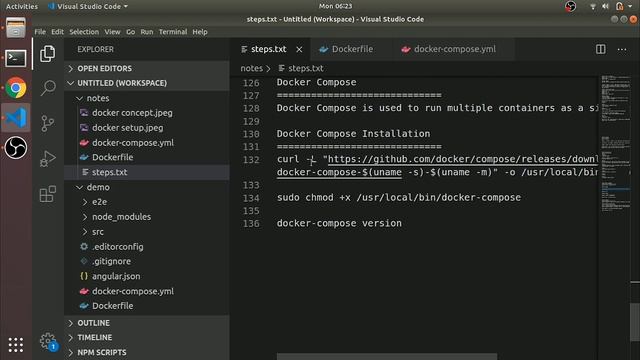Click the editor horizontal scrollbar
Viewport: 640px width, 360px height.
pos(387,357)
